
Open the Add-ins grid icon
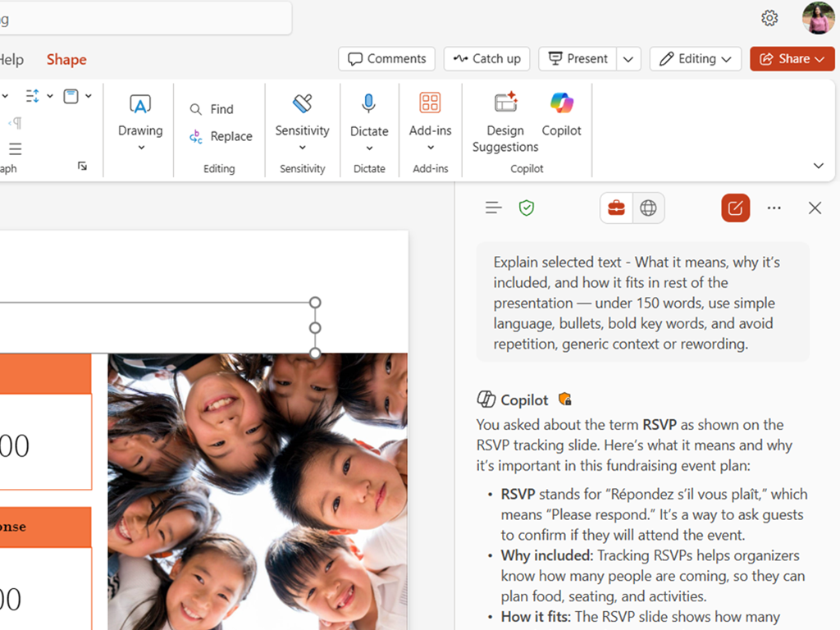click(x=430, y=103)
